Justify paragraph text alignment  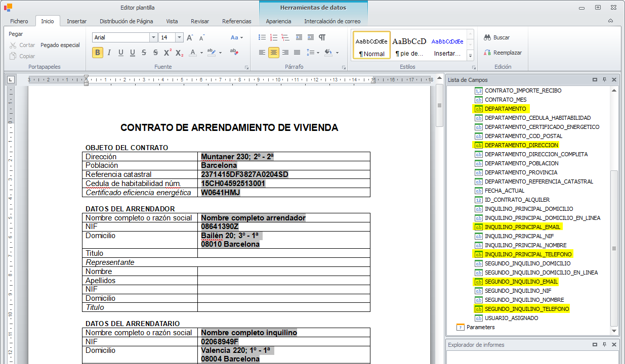click(297, 53)
